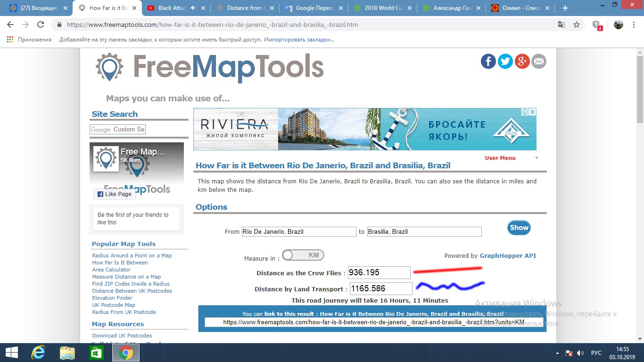Viewport: 644px width, 362px height.
Task: Open the Twitter share icon
Action: [505, 61]
